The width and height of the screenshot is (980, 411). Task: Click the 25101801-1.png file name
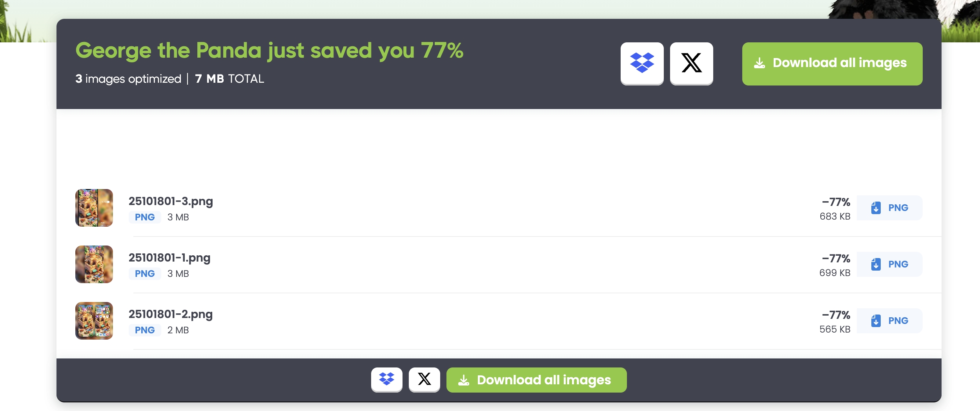(x=169, y=258)
